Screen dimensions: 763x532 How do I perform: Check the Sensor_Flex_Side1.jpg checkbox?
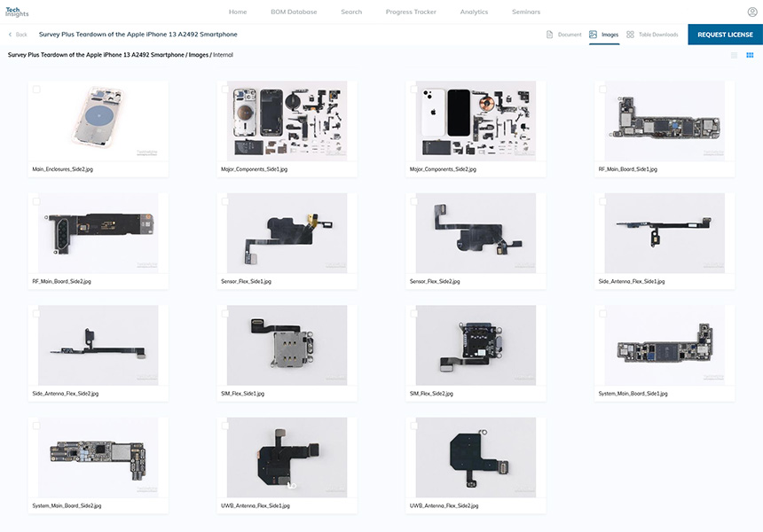(x=224, y=201)
